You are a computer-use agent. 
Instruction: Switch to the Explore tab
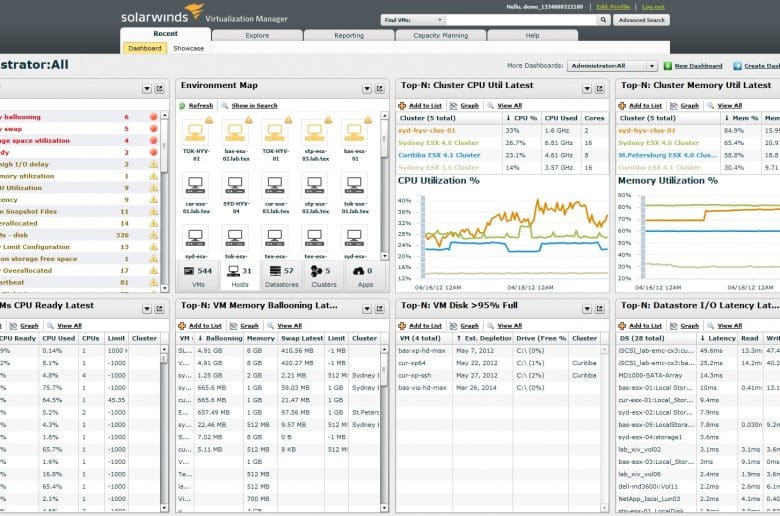click(x=257, y=35)
